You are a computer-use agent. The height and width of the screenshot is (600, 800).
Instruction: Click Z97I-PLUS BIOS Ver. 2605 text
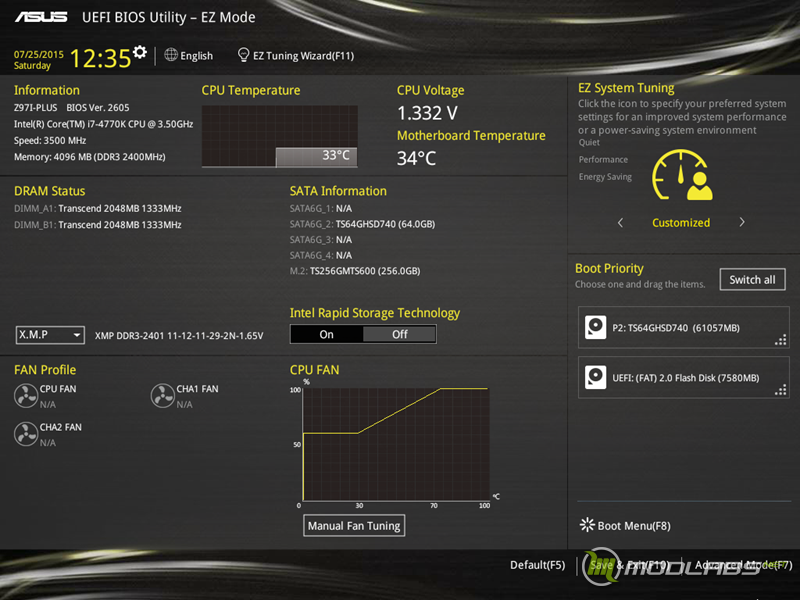coord(71,108)
